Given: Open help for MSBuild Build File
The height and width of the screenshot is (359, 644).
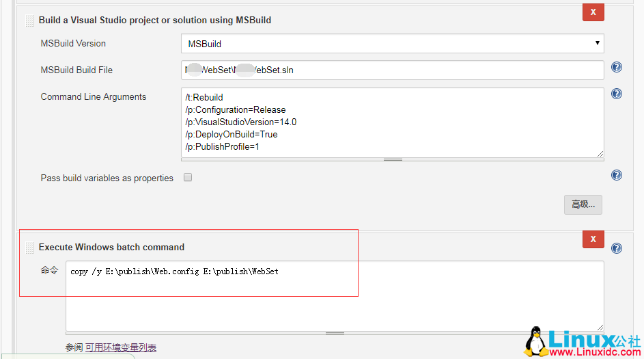Looking at the screenshot, I should pos(616,67).
